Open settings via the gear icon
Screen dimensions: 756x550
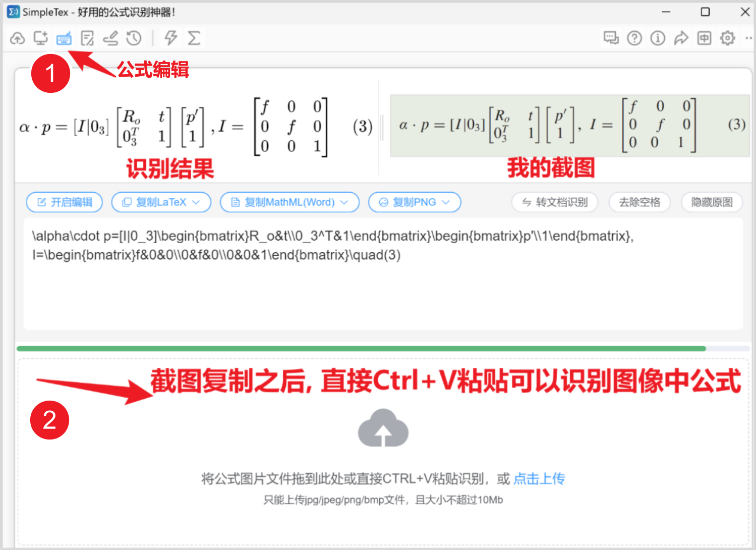point(727,38)
